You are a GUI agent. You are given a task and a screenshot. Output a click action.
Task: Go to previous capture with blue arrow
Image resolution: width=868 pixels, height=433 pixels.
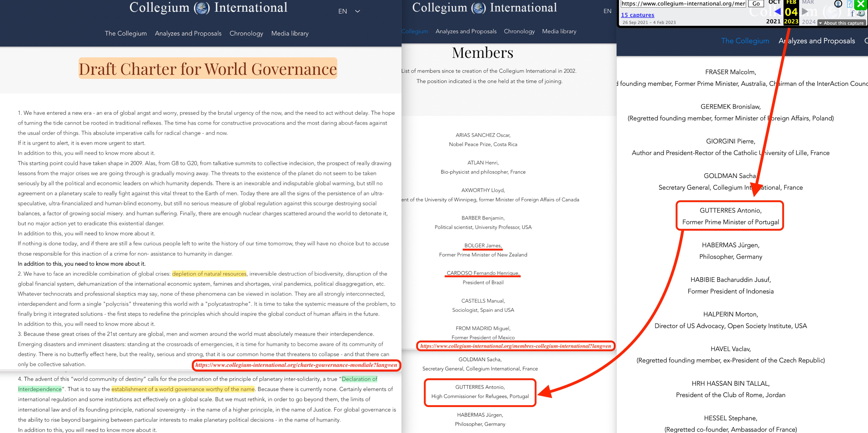pyautogui.click(x=778, y=12)
